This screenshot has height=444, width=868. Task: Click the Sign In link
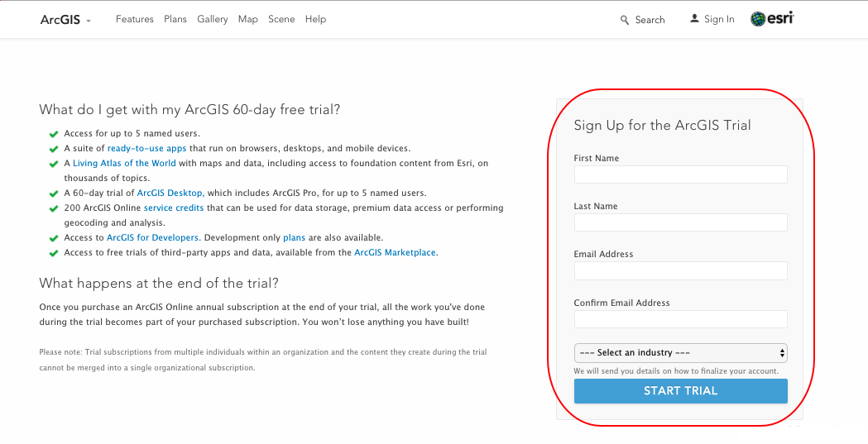pyautogui.click(x=719, y=19)
